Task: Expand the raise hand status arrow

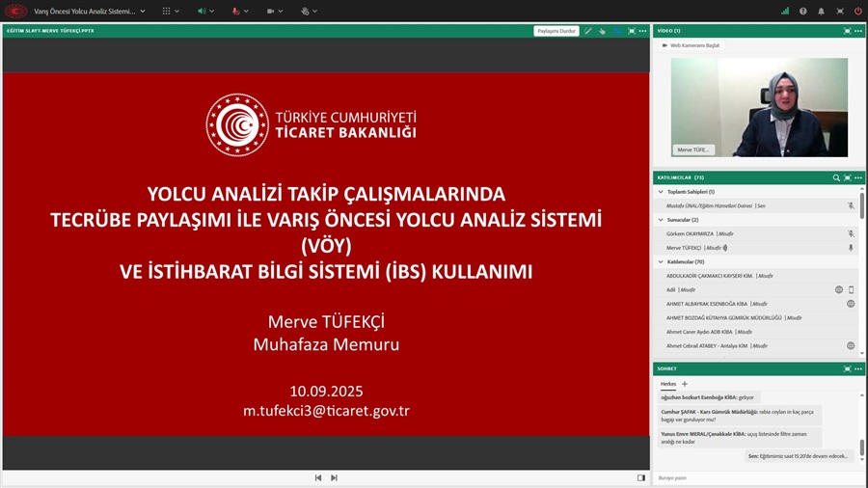Action: [x=315, y=11]
